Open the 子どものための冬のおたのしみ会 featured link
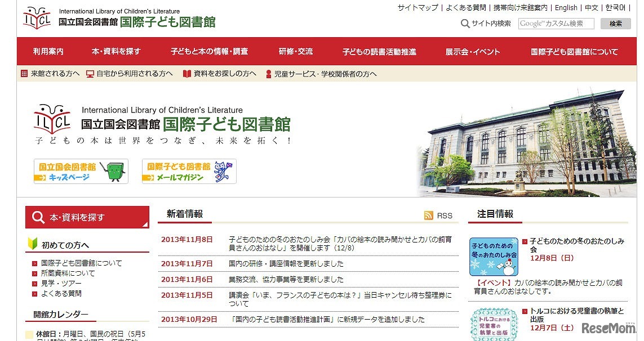The width and height of the screenshot is (644, 341). (x=576, y=245)
